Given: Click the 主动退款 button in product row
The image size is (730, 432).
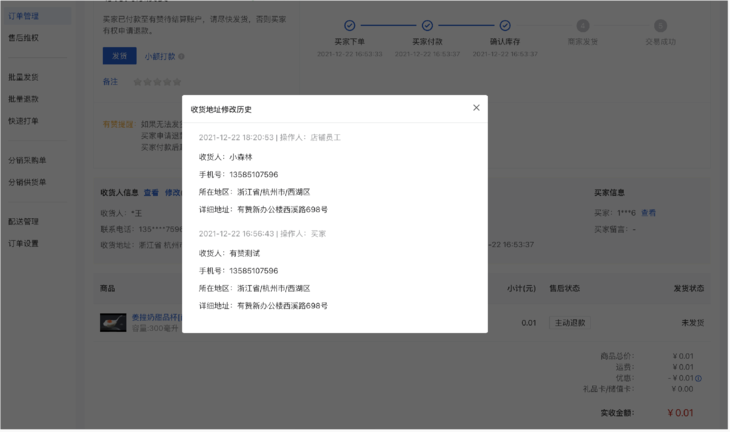Looking at the screenshot, I should pyautogui.click(x=570, y=323).
